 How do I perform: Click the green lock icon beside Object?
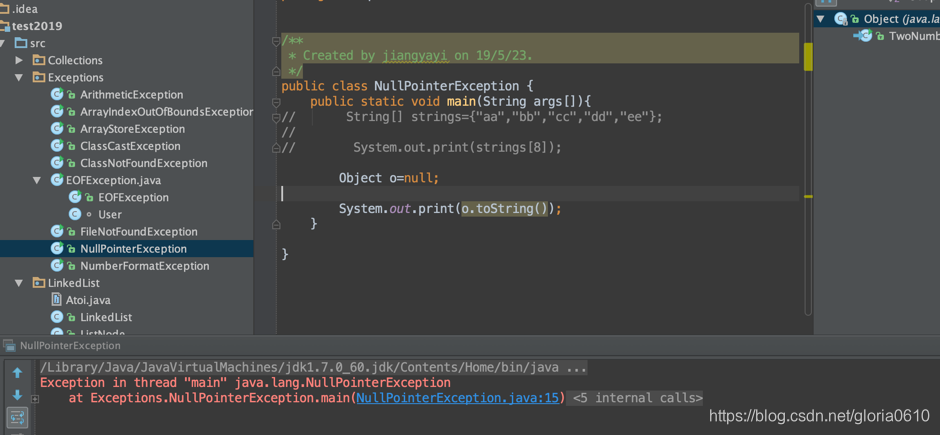click(855, 19)
